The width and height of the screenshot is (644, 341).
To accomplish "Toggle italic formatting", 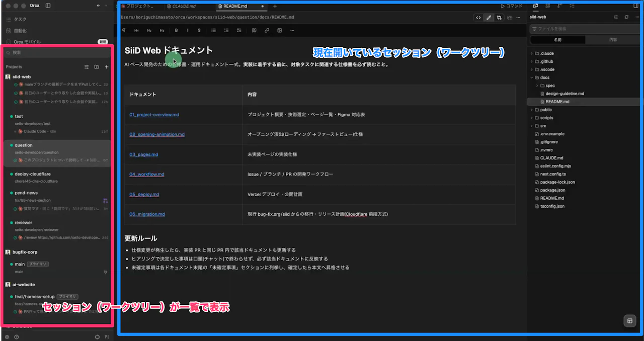I will click(188, 30).
